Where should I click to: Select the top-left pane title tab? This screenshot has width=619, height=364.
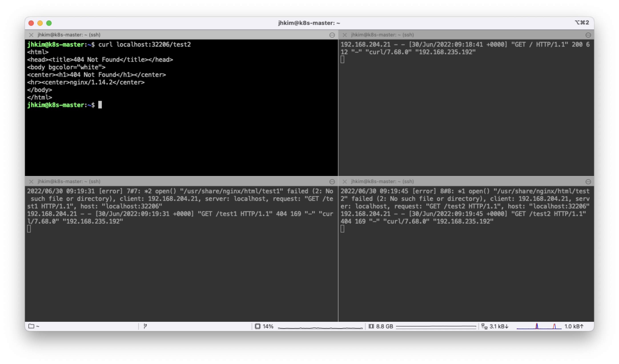[x=69, y=35]
